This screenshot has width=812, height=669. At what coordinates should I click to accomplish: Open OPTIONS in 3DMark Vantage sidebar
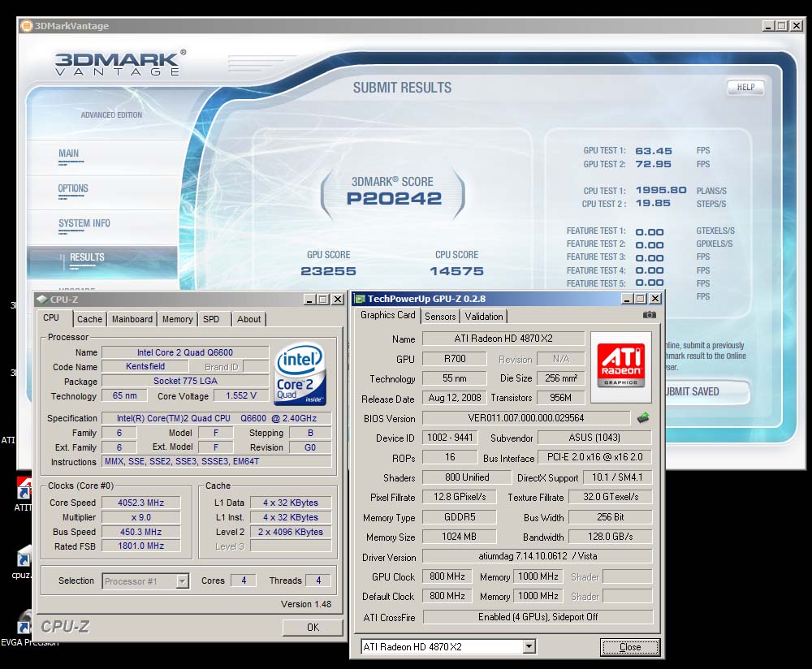73,188
